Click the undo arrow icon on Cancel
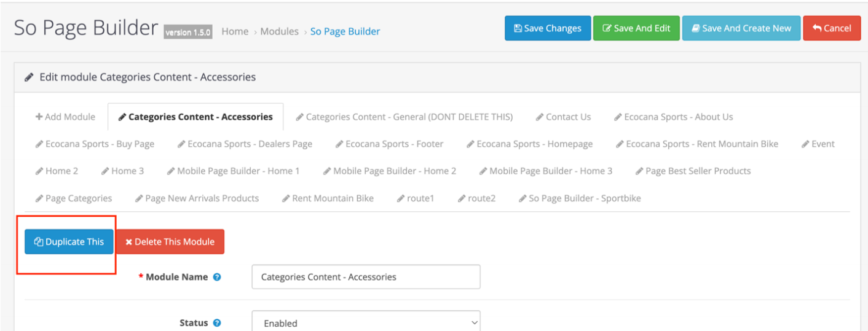 click(817, 28)
